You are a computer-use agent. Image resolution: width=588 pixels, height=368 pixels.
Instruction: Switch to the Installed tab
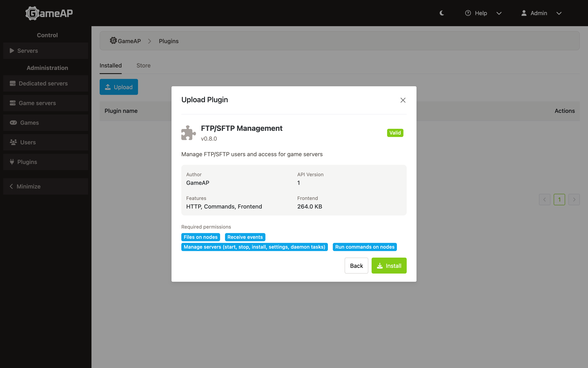(x=110, y=65)
